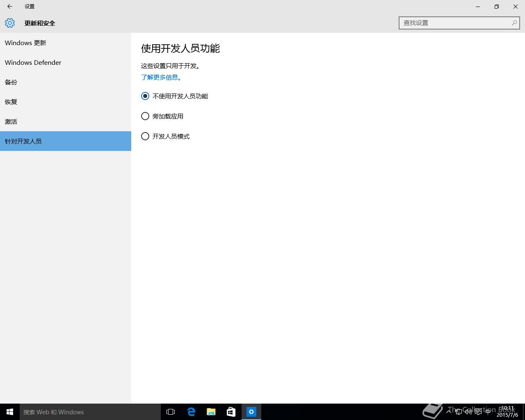This screenshot has width=525, height=420.
Task: Restore down the 设置 window
Action: [x=497, y=7]
